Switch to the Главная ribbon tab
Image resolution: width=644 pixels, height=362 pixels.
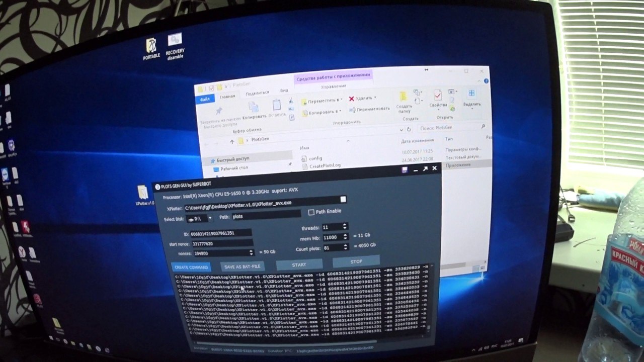[x=227, y=97]
